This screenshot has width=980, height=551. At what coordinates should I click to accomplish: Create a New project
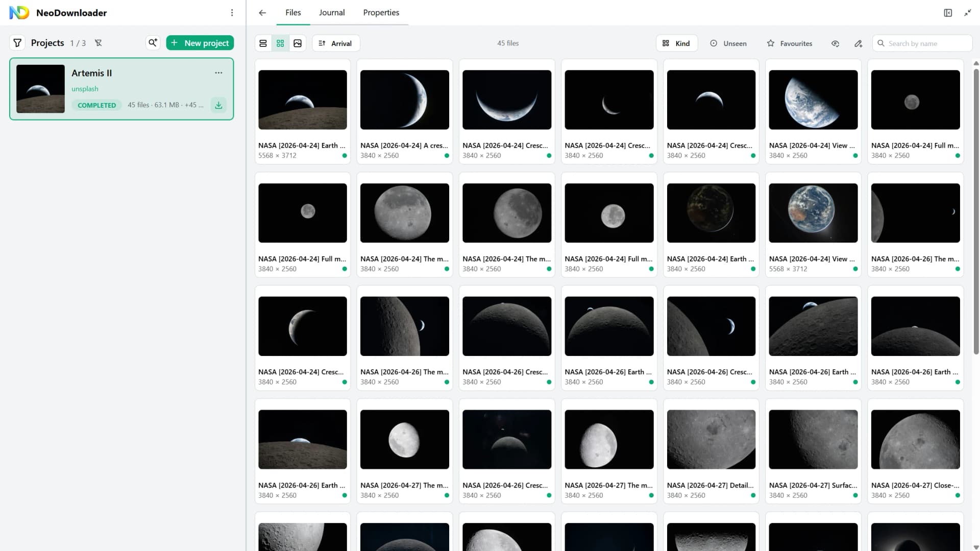pyautogui.click(x=200, y=43)
